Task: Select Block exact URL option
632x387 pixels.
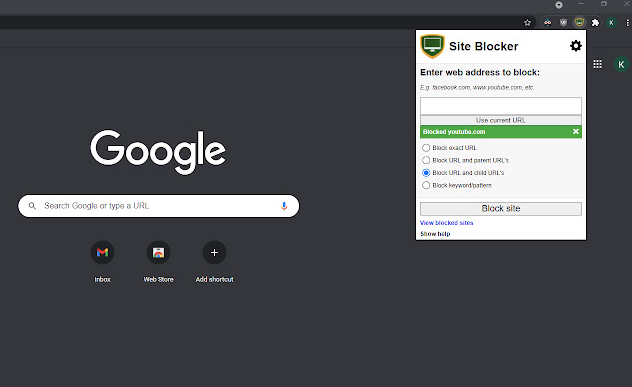Action: [x=426, y=148]
